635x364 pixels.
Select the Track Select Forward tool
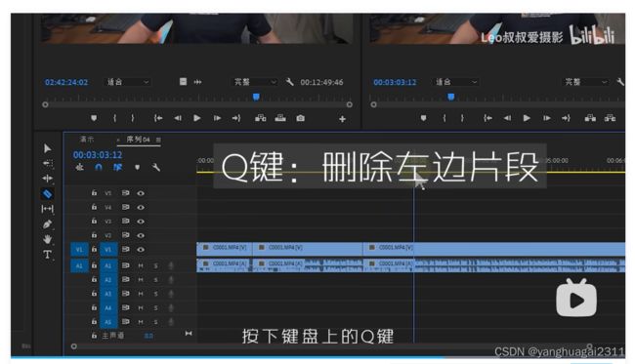(48, 163)
